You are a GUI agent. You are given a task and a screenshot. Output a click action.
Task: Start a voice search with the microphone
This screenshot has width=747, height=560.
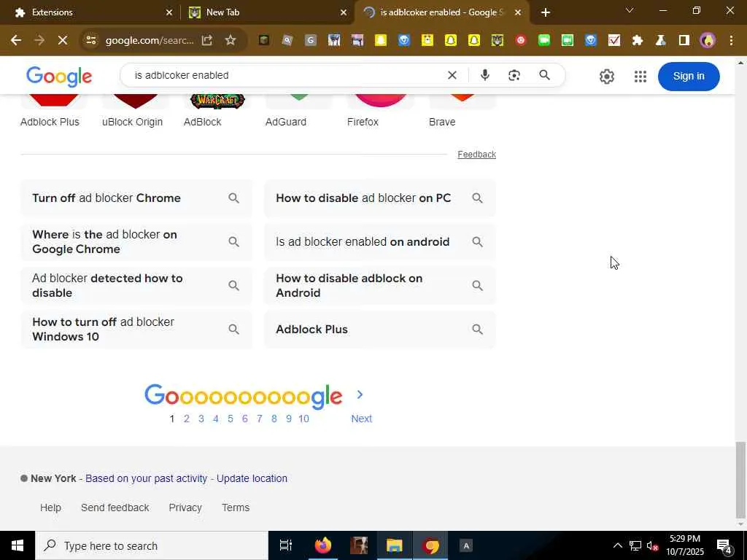pyautogui.click(x=485, y=75)
